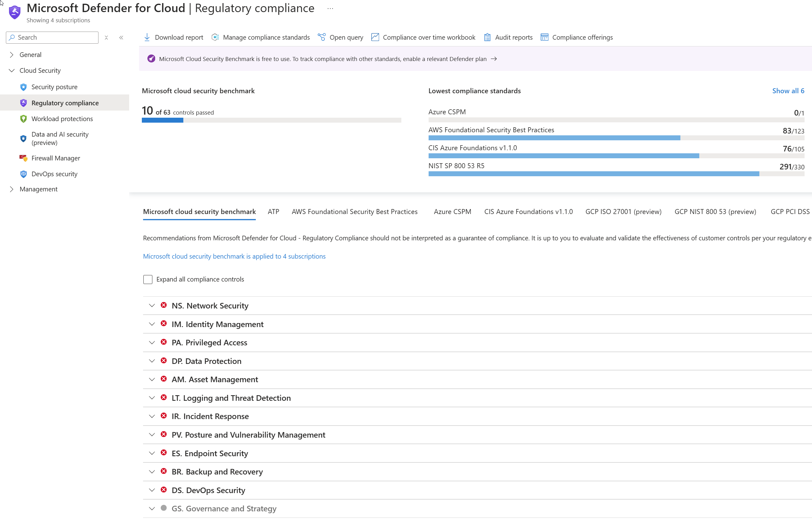Click the sidebar Search input field
The width and height of the screenshot is (812, 529).
pos(52,37)
